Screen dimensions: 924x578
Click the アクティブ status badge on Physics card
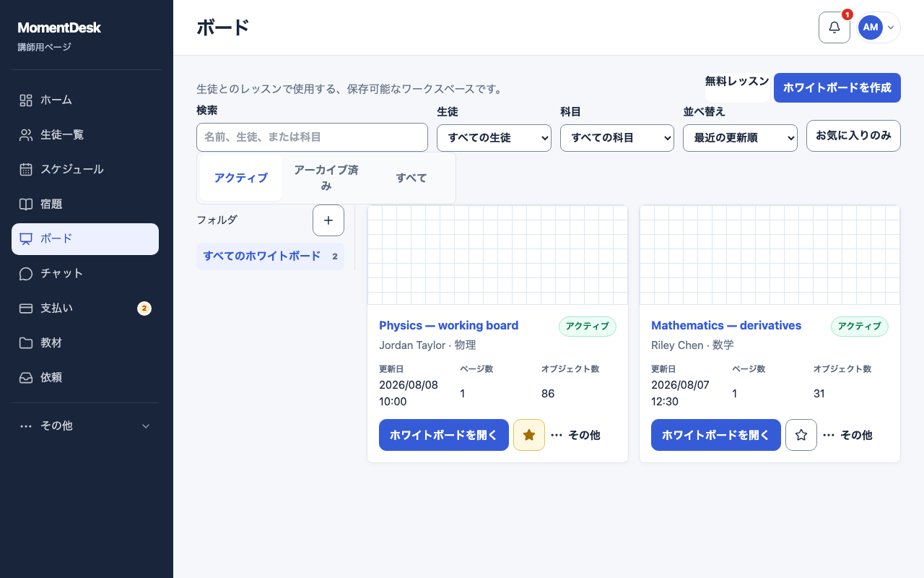point(588,327)
